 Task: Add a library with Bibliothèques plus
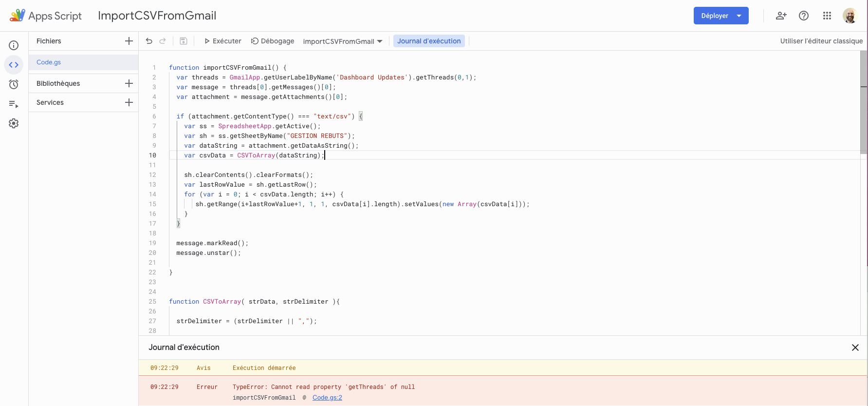[x=129, y=83]
